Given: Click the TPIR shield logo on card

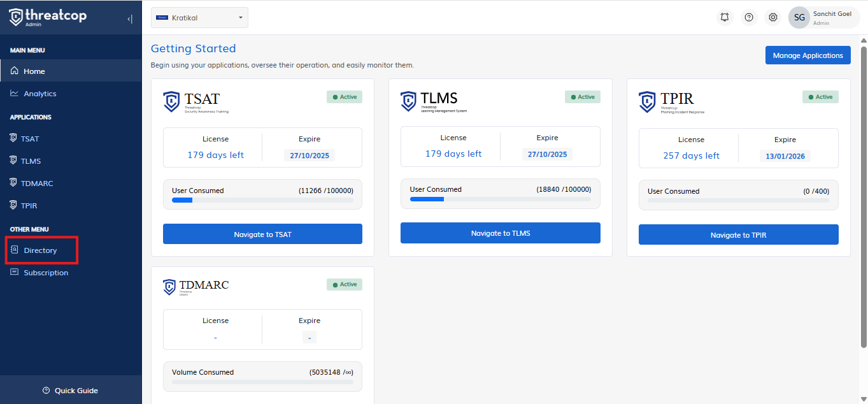Looking at the screenshot, I should click(647, 101).
